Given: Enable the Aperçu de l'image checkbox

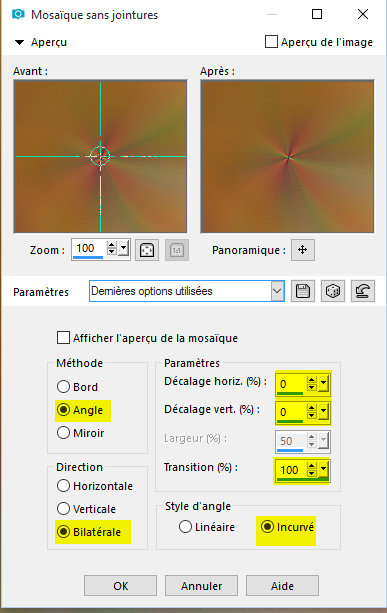Looking at the screenshot, I should pyautogui.click(x=271, y=42).
